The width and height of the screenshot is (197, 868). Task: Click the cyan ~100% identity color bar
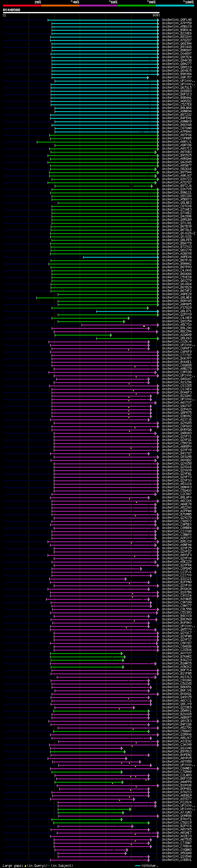[x=175, y=6]
